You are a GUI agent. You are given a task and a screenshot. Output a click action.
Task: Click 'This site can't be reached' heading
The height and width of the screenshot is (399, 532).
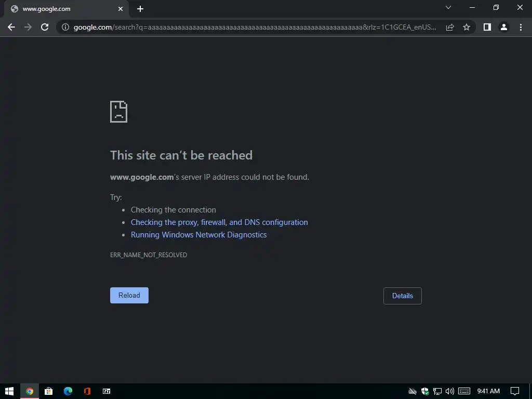pyautogui.click(x=181, y=155)
